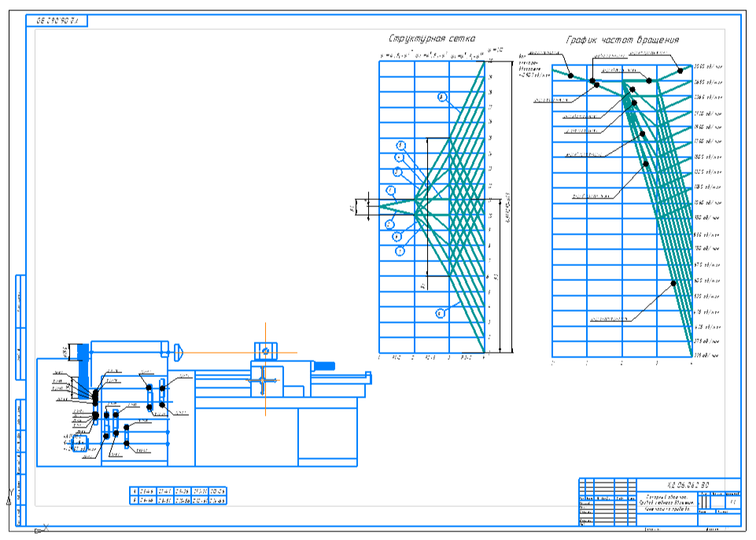The width and height of the screenshot is (756, 540).
Task: Select the circled callout number 8
Action: (x=443, y=97)
